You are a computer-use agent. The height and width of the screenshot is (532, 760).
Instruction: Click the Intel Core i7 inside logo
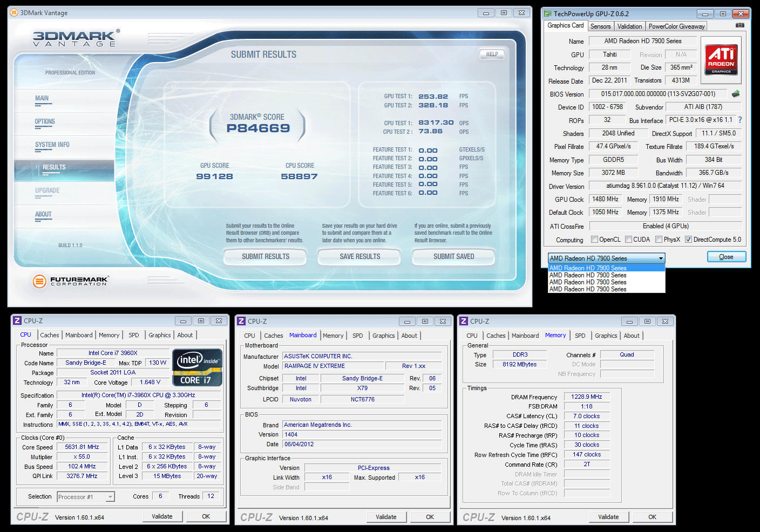(198, 367)
